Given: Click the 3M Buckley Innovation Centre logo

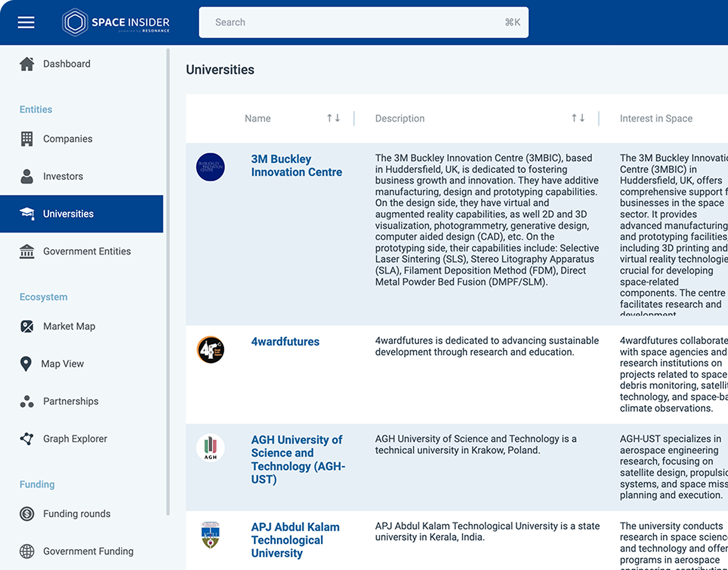Looking at the screenshot, I should point(211,167).
